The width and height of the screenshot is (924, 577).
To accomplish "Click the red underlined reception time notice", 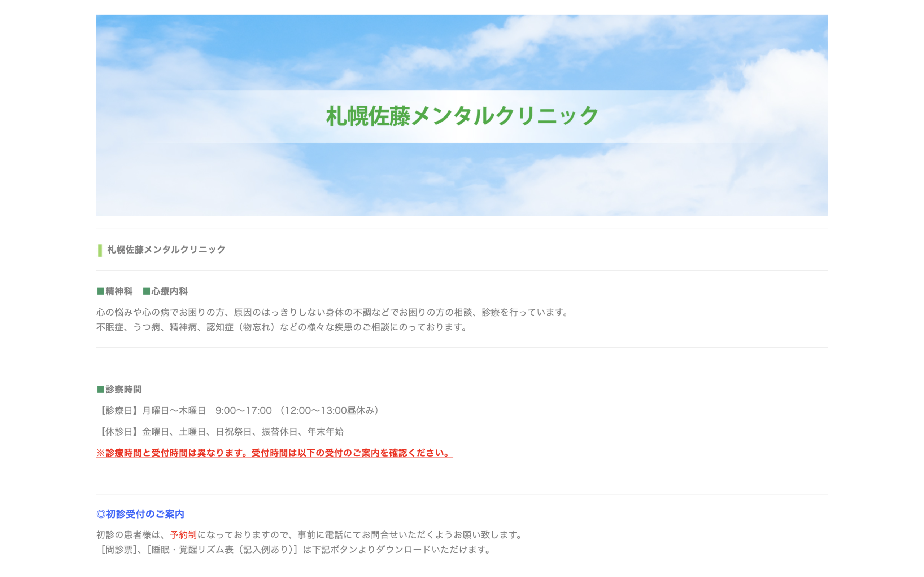I will pos(274,453).
